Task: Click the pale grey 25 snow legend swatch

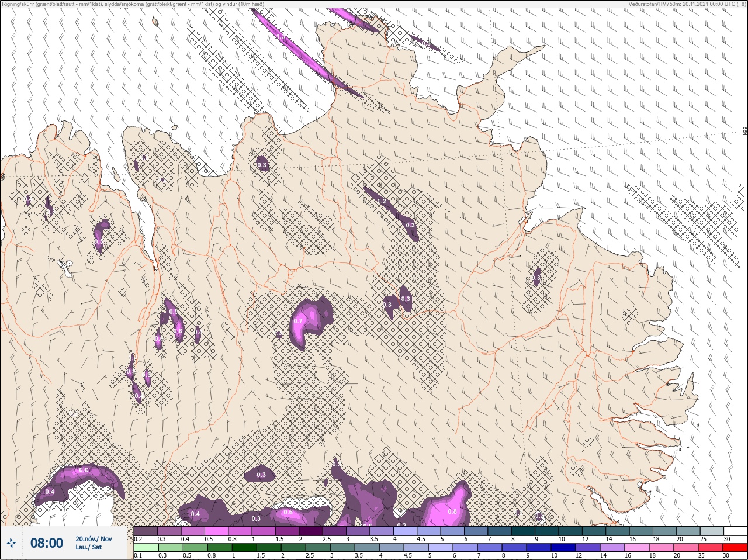Action: 712,531
